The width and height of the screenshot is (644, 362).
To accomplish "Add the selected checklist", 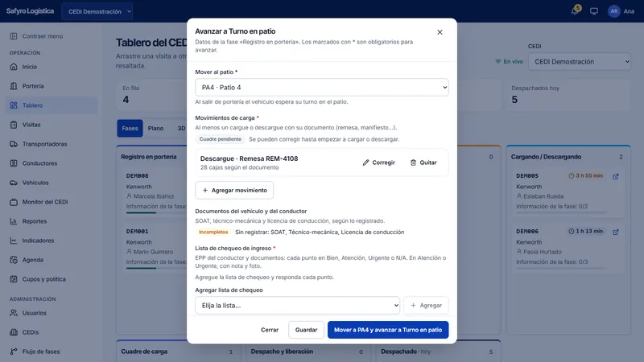I will click(426, 306).
